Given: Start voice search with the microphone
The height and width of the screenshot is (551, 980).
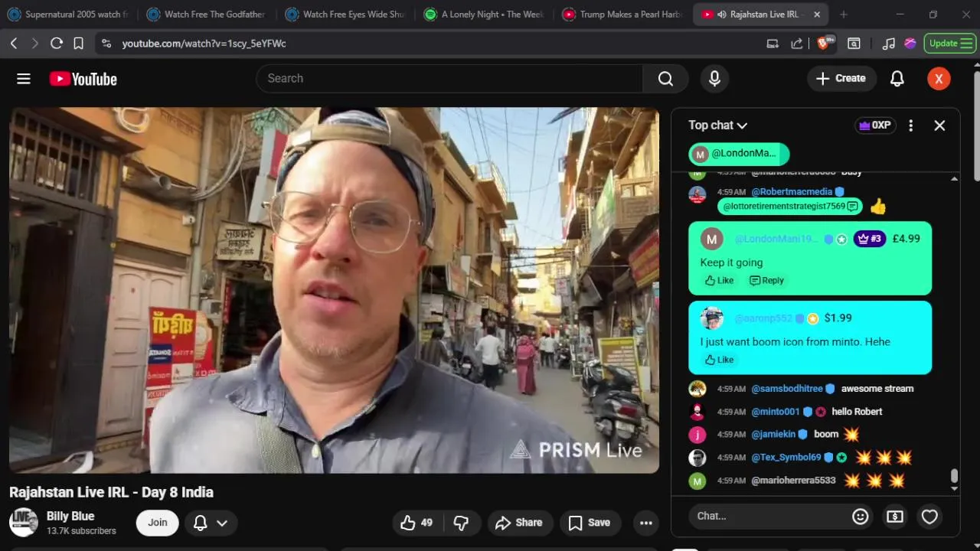Looking at the screenshot, I should [714, 79].
